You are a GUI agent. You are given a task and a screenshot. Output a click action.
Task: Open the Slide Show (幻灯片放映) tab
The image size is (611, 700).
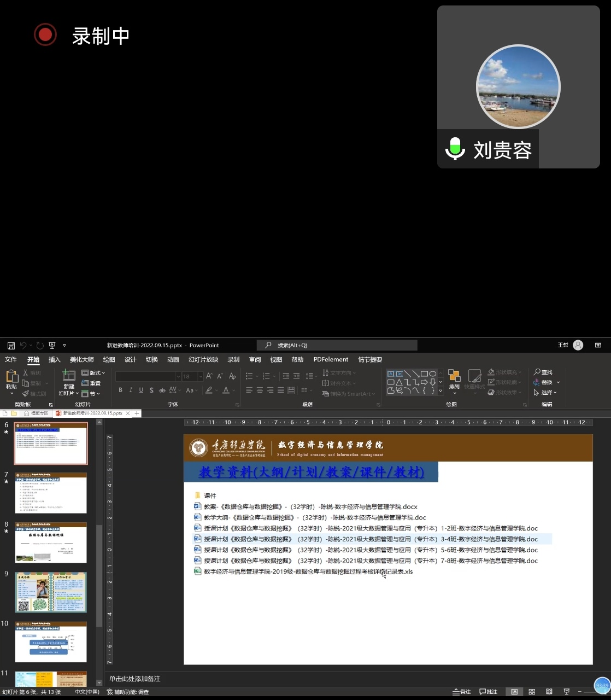point(203,360)
